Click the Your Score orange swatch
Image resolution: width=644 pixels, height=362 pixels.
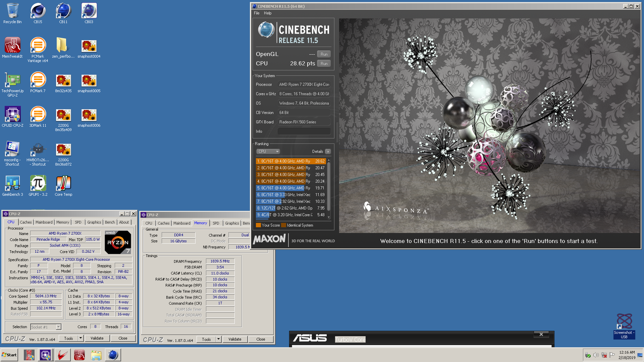tap(258, 225)
